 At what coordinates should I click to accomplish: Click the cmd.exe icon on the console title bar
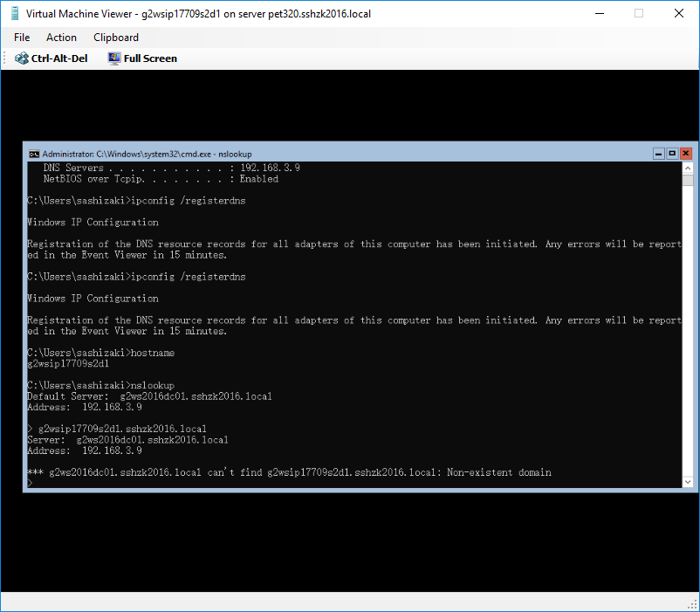pyautogui.click(x=33, y=153)
